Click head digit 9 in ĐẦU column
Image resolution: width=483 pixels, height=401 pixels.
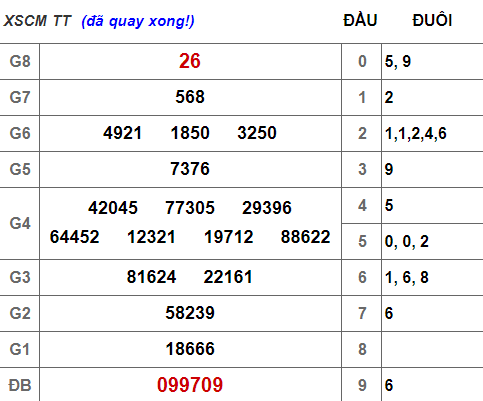pyautogui.click(x=362, y=385)
